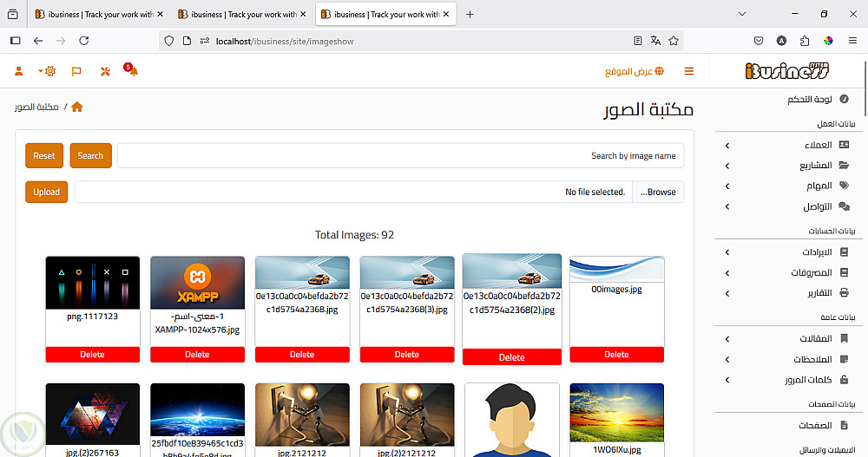Click the flag icon in header
Screen dimensions: 868x457
pyautogui.click(x=76, y=71)
